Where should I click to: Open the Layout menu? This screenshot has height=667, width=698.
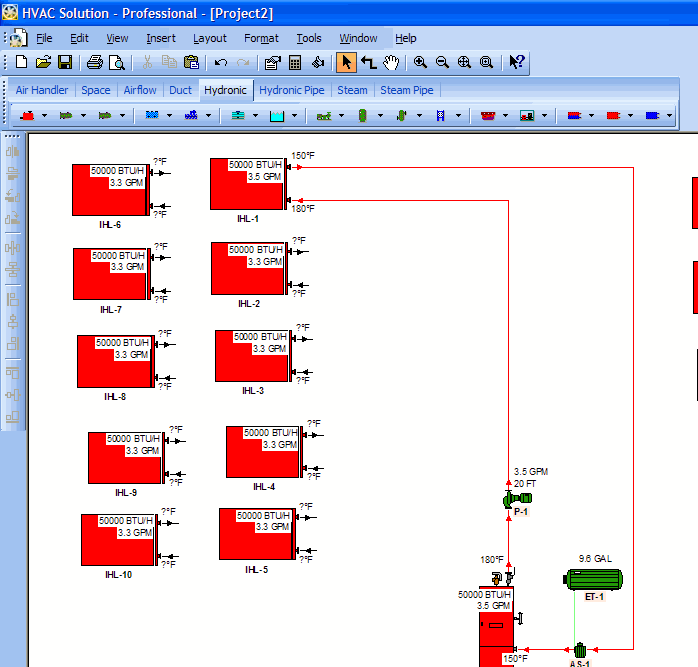click(210, 38)
